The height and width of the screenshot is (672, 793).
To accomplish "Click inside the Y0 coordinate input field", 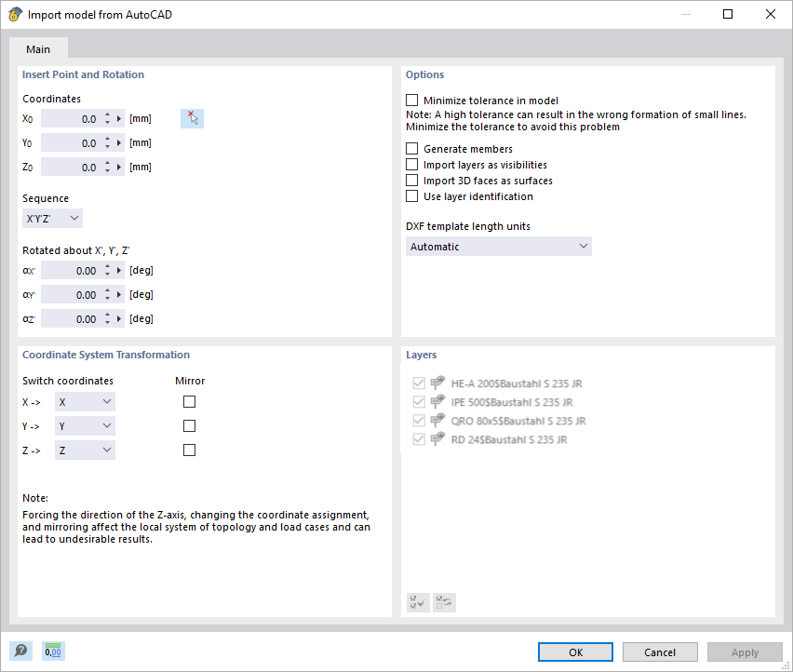I will pos(74,142).
